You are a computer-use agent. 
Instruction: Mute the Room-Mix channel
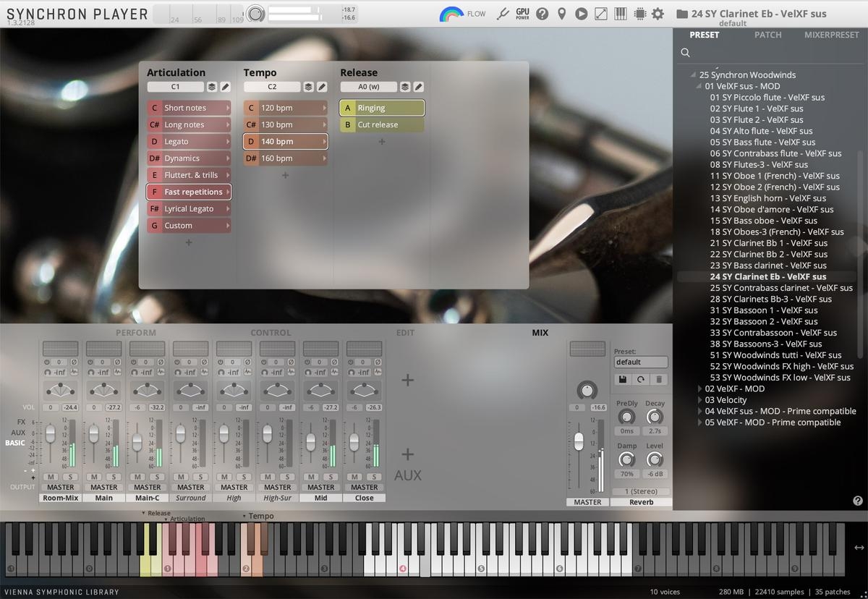(51, 477)
